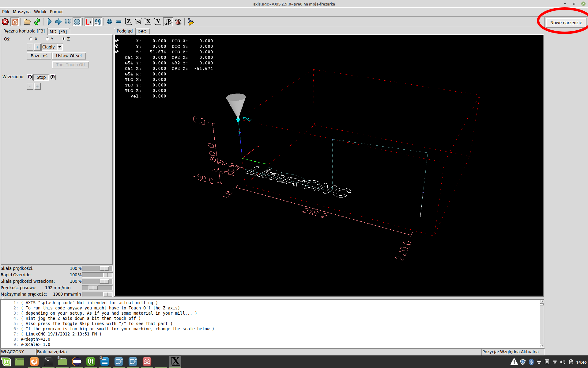This screenshot has height=368, width=588.
Task: Zoom in with the plus icon
Action: point(109,22)
